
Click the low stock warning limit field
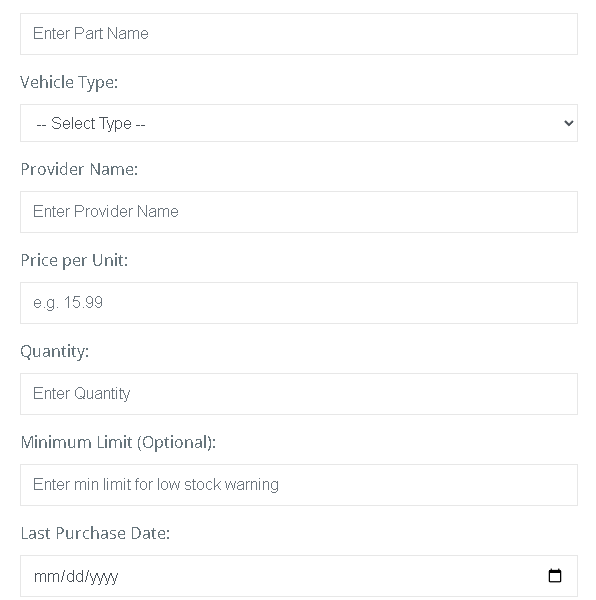point(299,485)
